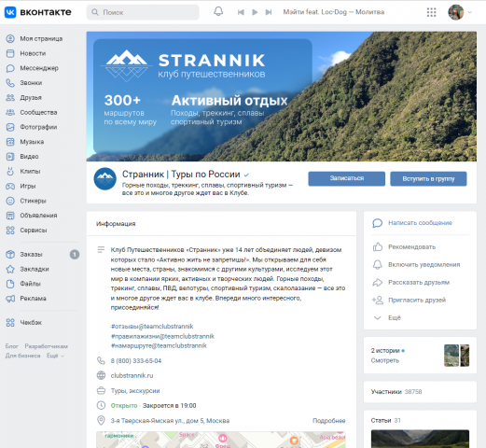
Task: Click the #правилажизни@teamclubstrannik hashtag
Action: point(162,336)
